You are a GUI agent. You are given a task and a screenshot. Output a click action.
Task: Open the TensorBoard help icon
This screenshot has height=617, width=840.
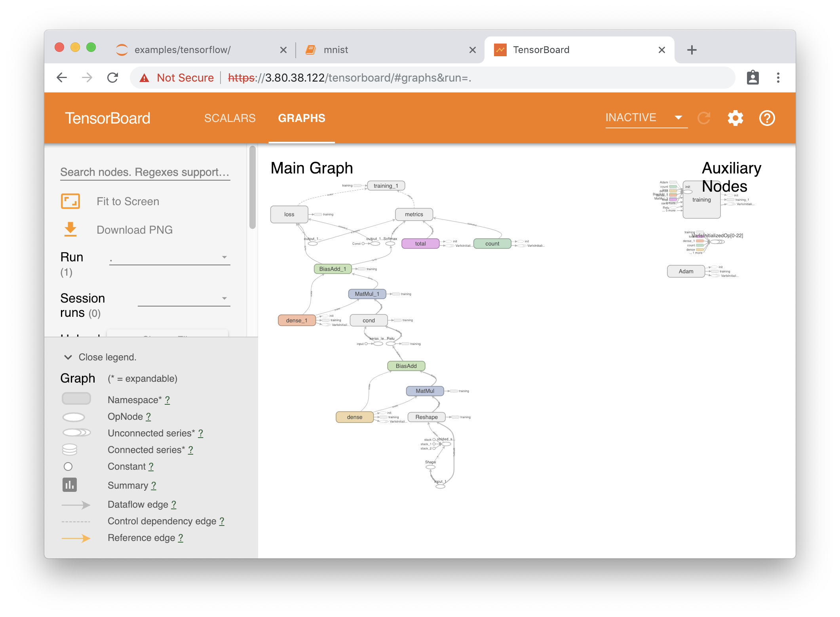(767, 118)
